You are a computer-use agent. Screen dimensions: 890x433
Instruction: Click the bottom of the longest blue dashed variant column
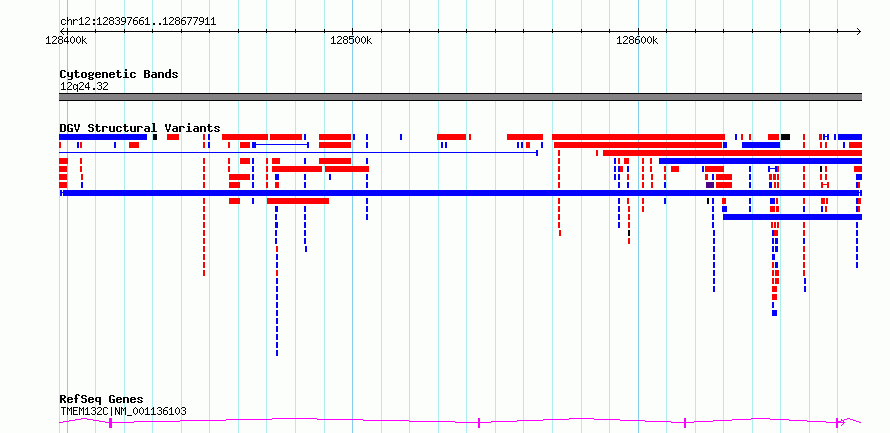tap(277, 353)
